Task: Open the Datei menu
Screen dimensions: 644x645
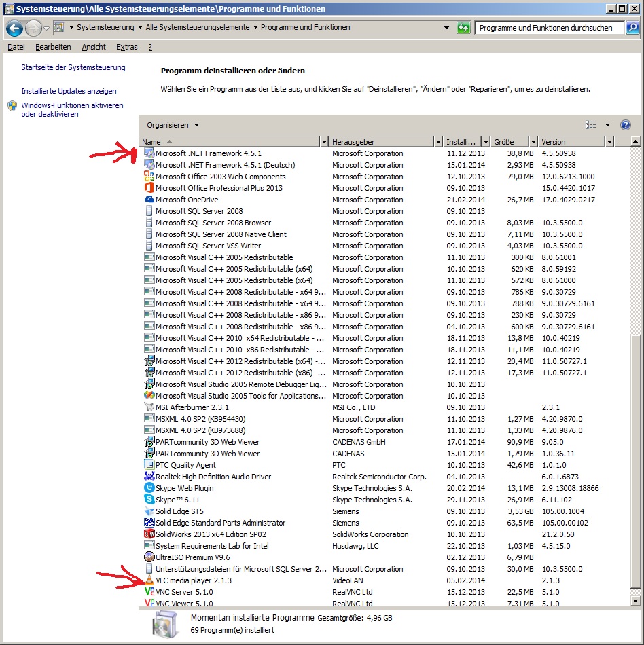Action: click(x=16, y=47)
